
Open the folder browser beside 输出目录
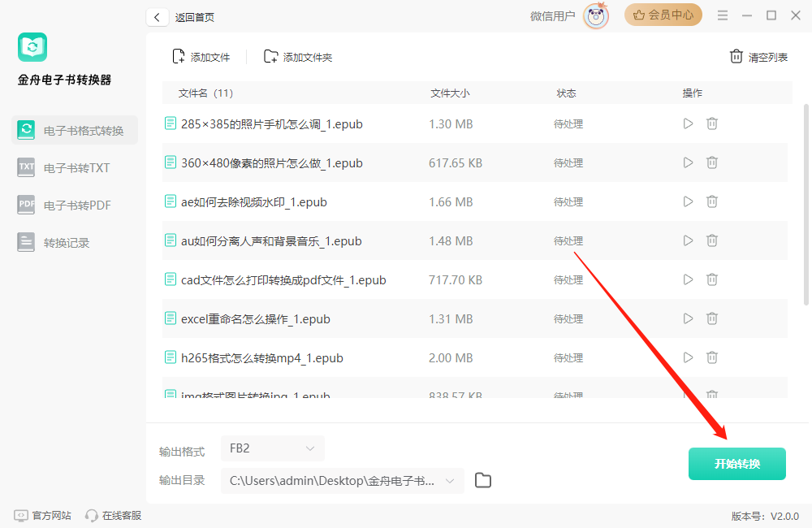coord(482,480)
